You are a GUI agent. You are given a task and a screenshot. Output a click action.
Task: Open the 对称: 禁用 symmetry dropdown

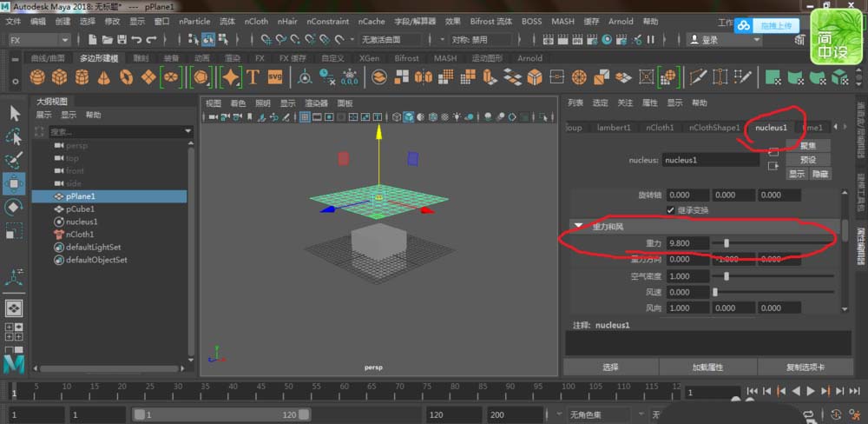pyautogui.click(x=481, y=40)
